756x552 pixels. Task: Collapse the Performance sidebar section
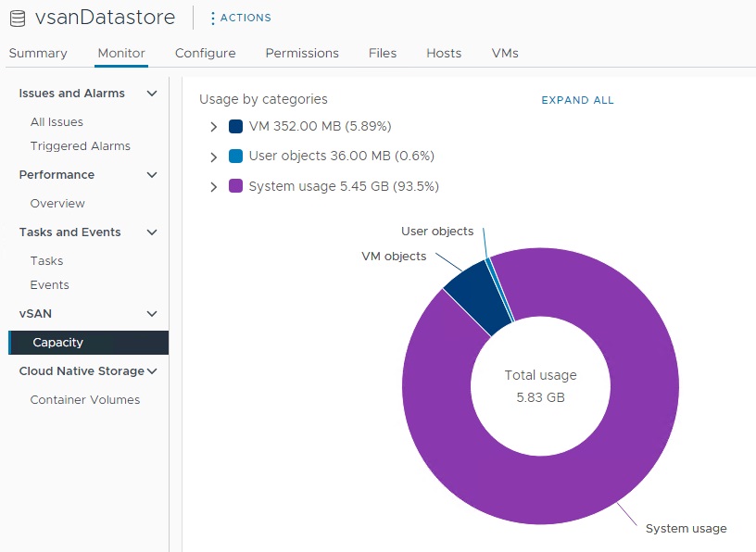click(x=152, y=175)
